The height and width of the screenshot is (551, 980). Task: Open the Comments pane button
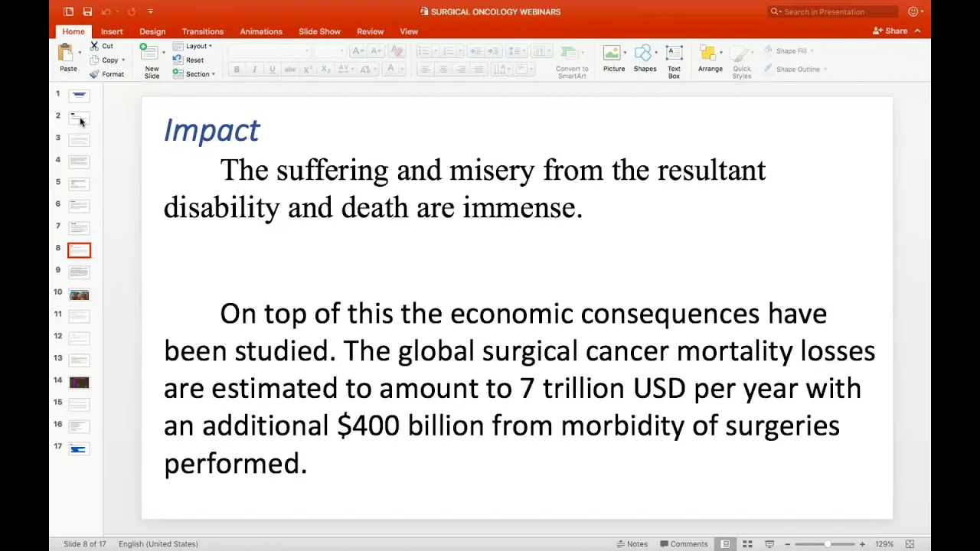[684, 544]
